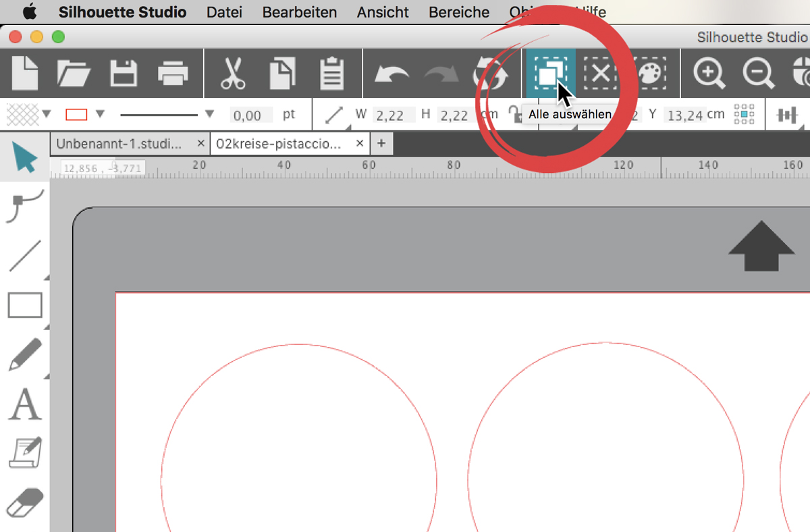Close the 02kreise-pistaccio tab
Screen dimensions: 810x532
tap(360, 144)
